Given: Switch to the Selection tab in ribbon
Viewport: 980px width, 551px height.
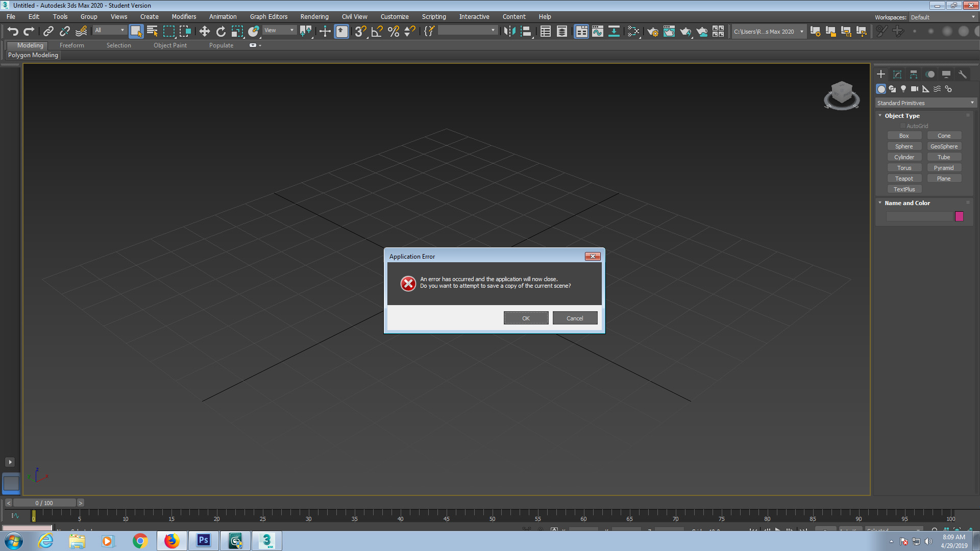Looking at the screenshot, I should point(118,45).
